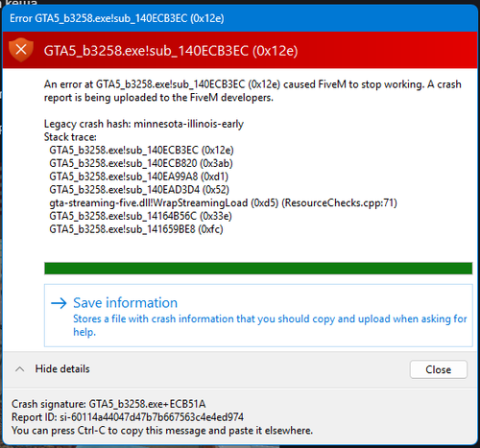Select the Legacy crash hash line
Image resolution: width=480 pixels, height=448 pixels.
pyautogui.click(x=144, y=124)
